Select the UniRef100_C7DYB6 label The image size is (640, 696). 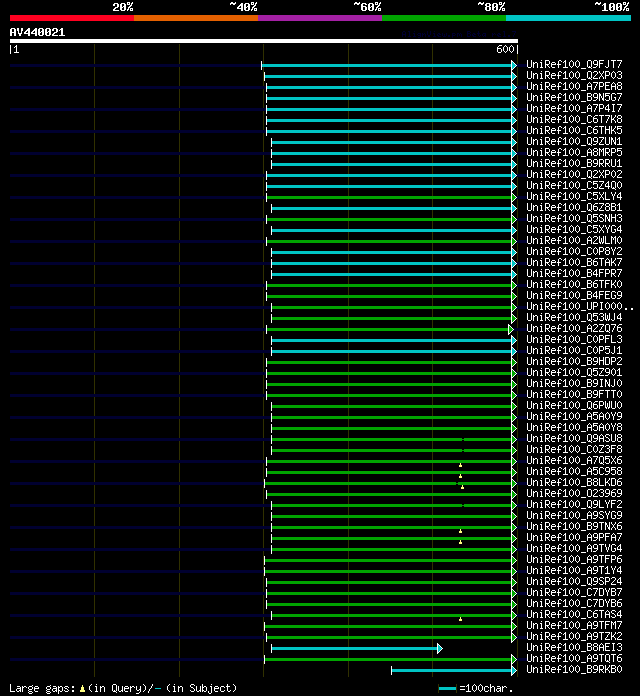pos(574,604)
